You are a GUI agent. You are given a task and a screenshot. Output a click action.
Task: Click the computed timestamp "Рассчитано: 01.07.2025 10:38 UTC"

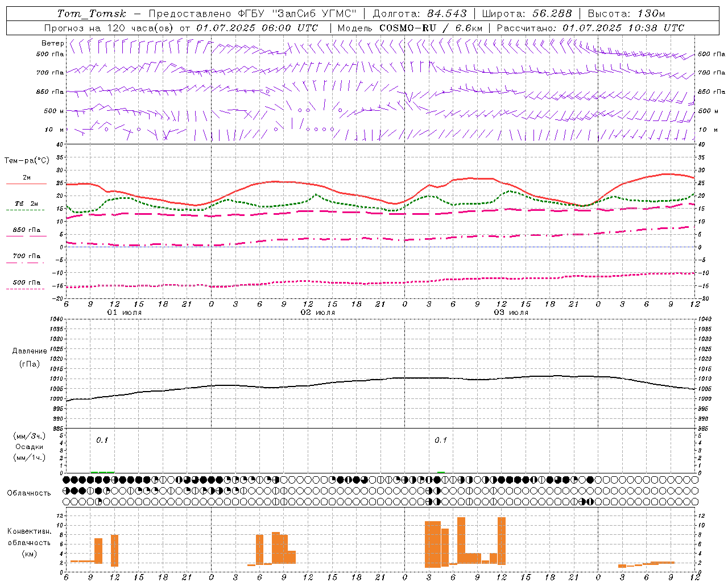click(x=590, y=28)
